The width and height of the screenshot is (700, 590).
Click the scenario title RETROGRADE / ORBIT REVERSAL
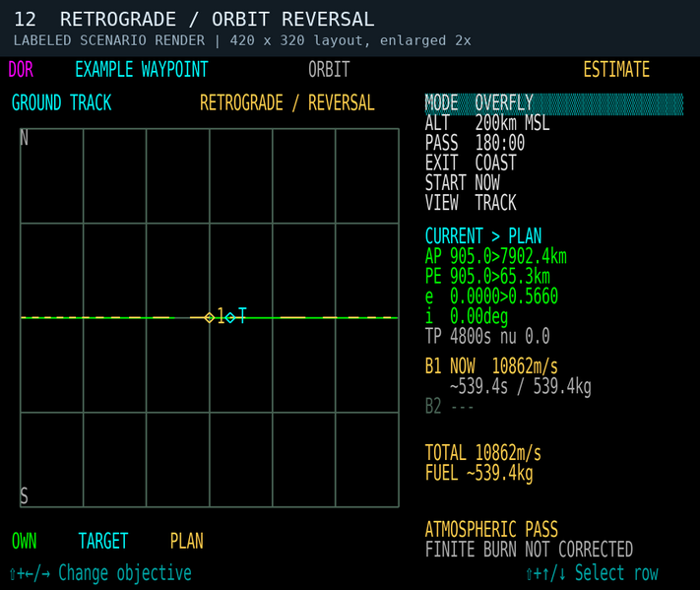(x=217, y=20)
